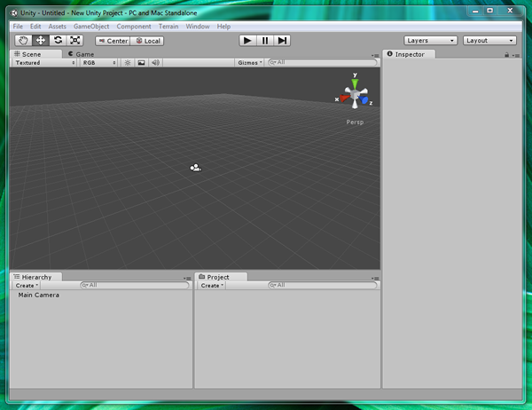
Task: Click the Project search field
Action: (323, 286)
